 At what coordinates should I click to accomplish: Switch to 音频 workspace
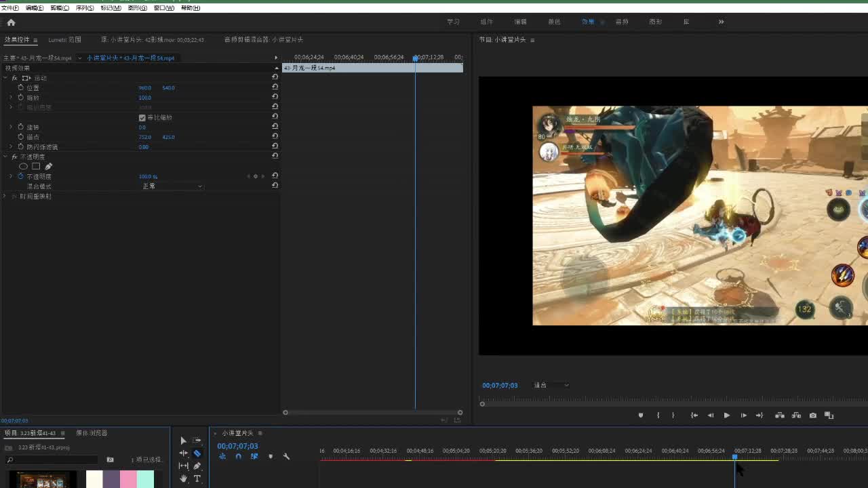621,22
